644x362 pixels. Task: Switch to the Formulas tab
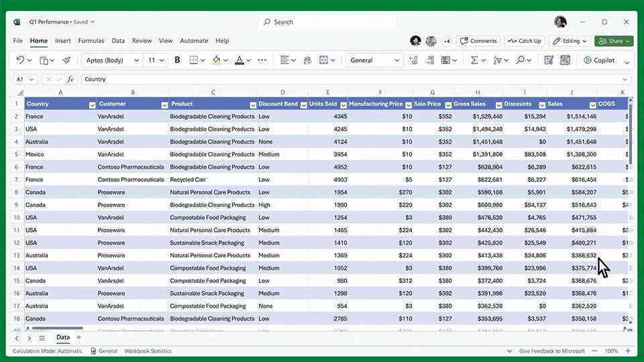click(91, 41)
